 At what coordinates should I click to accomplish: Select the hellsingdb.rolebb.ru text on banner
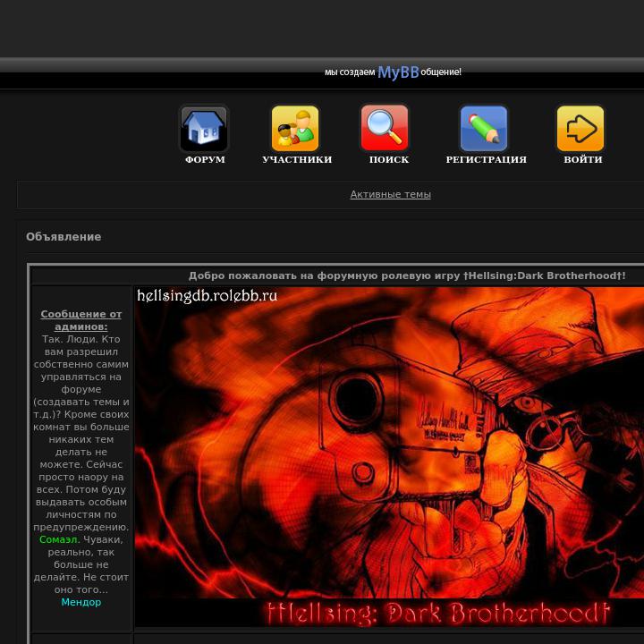[x=207, y=296]
